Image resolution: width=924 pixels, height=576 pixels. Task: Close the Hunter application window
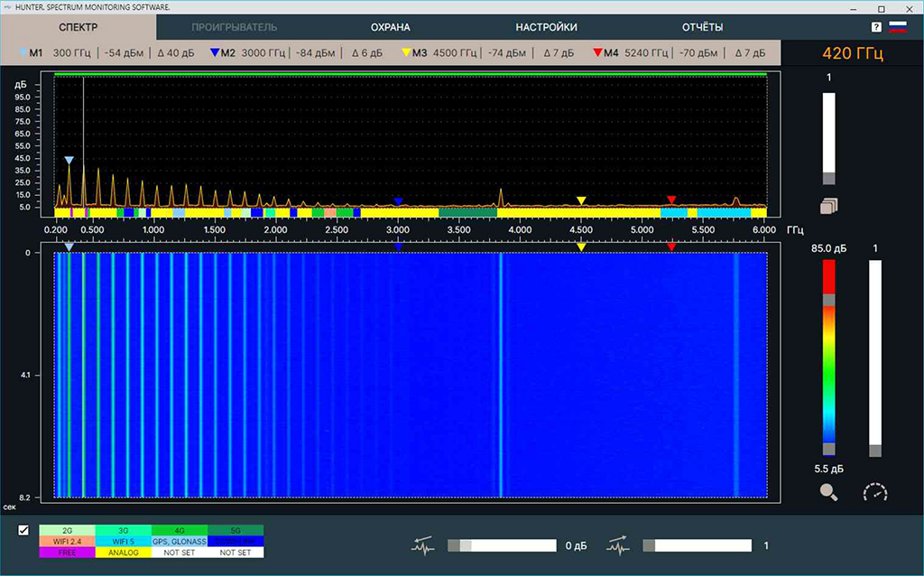click(x=910, y=8)
